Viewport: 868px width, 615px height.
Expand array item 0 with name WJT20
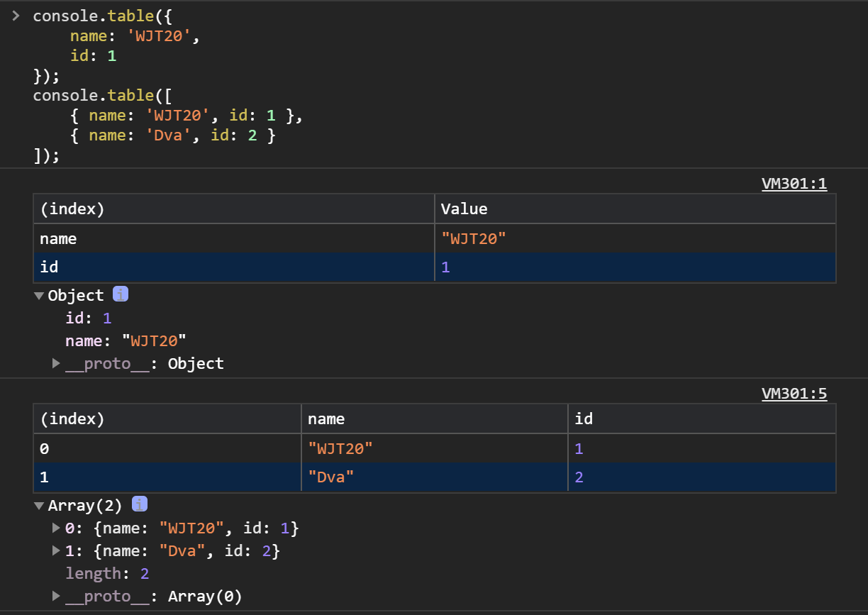[56, 528]
